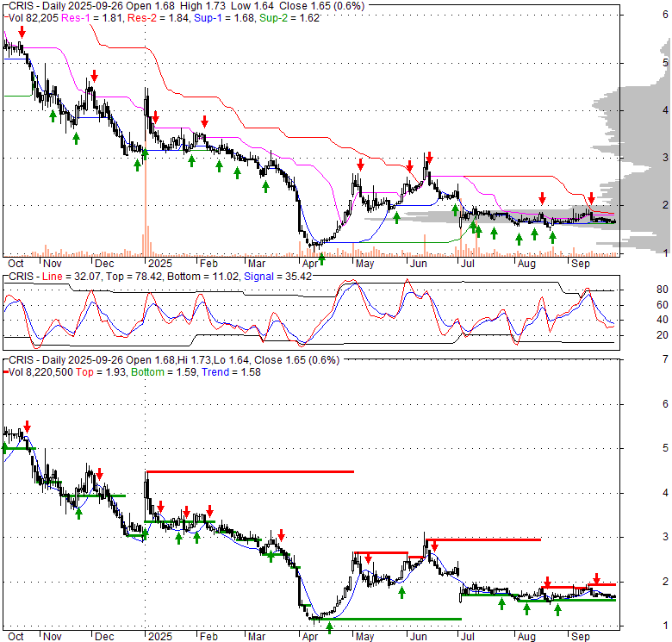Click price level 3 on the top chart scale
Screen dimensions: 672x642
(665, 158)
